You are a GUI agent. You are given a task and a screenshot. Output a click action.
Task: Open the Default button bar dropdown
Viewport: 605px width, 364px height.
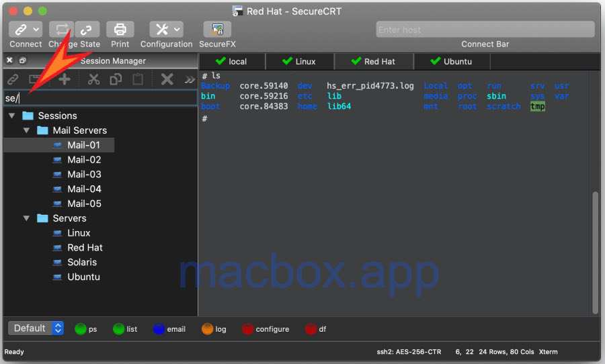pos(36,328)
